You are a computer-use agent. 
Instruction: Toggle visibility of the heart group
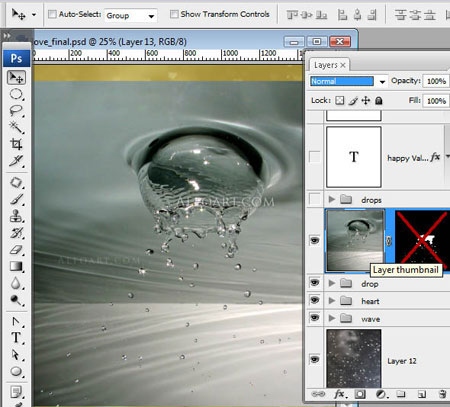click(x=314, y=300)
